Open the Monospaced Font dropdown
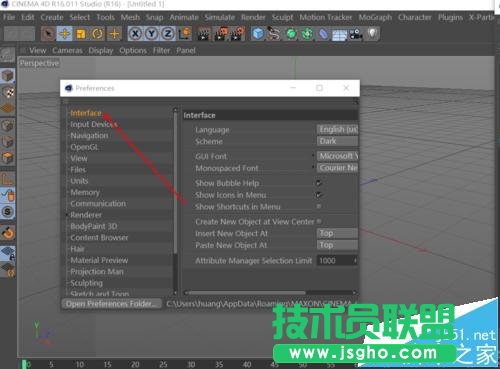 tap(337, 168)
